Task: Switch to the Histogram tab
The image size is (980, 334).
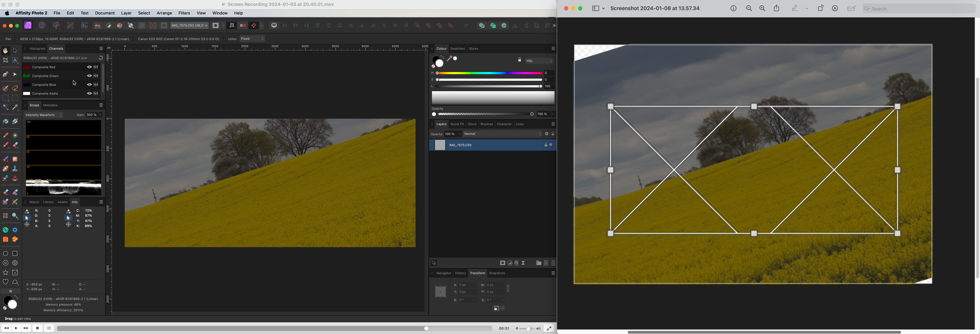Action: 37,49
